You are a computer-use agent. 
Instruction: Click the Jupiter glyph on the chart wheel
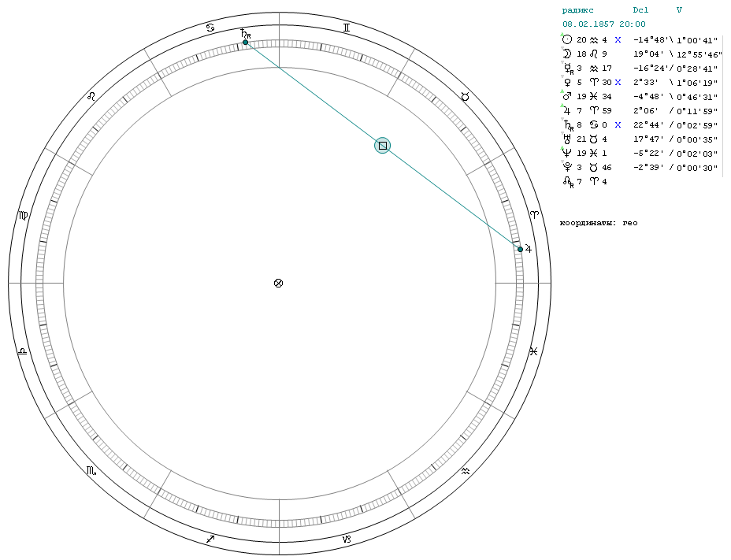coord(529,249)
